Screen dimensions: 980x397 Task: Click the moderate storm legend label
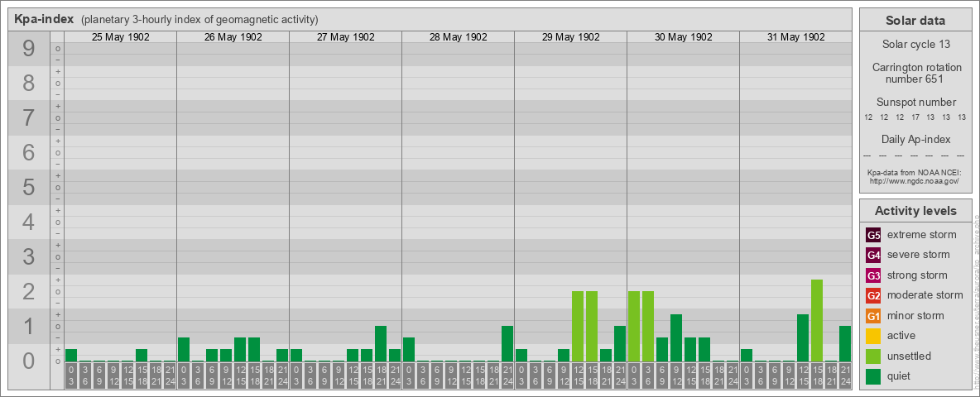(x=925, y=295)
